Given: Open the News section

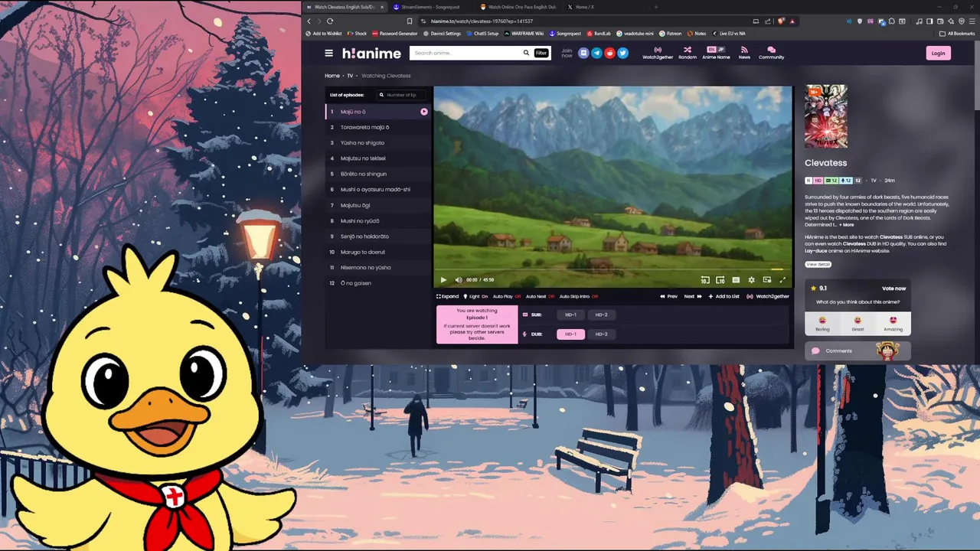Looking at the screenshot, I should 744,53.
